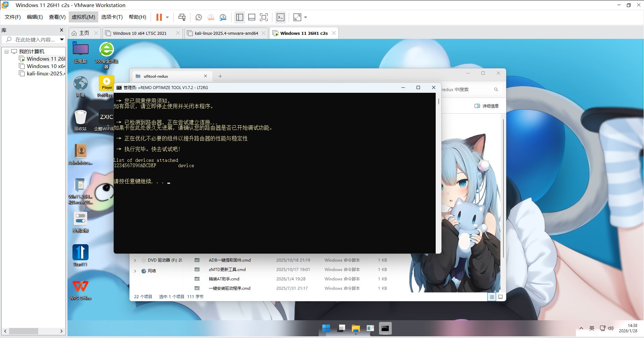Open the snapshot manager (wrench clock icon)
This screenshot has height=338, width=644.
point(223,17)
